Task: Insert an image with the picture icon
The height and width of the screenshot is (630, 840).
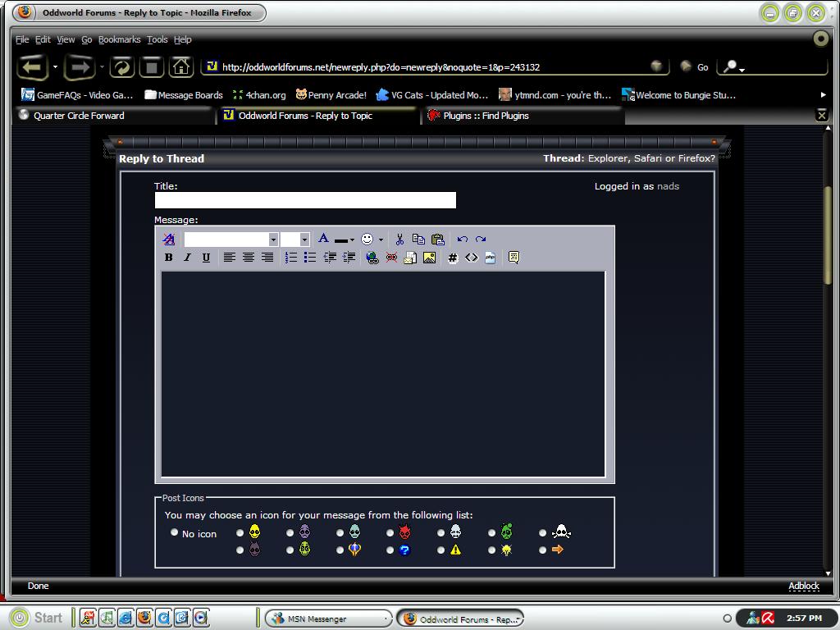Action: tap(429, 258)
